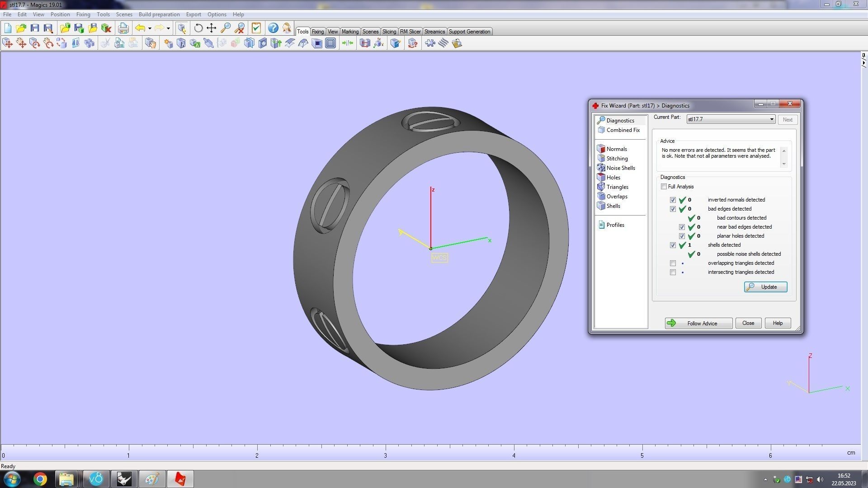Uncheck inverted normals detected
Viewport: 868px width, 488px height.
673,200
